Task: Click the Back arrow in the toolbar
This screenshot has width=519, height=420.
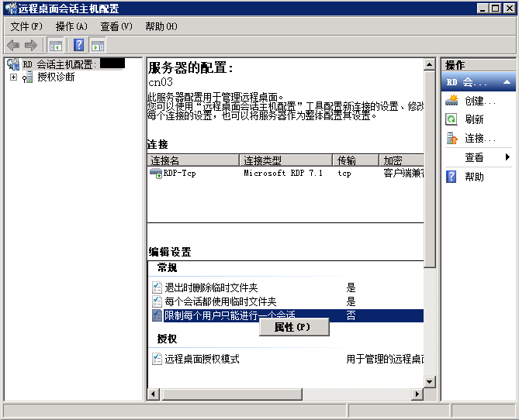Action: 13,45
